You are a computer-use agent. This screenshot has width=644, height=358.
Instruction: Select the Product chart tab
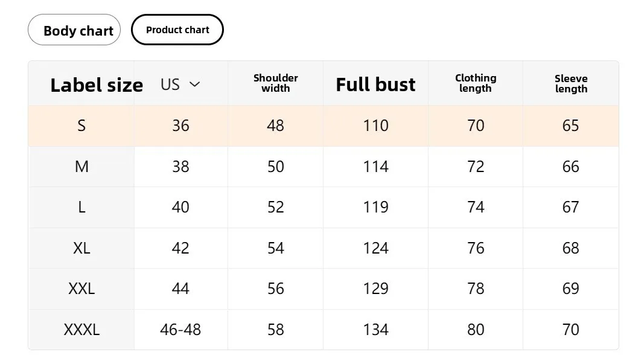pos(177,30)
